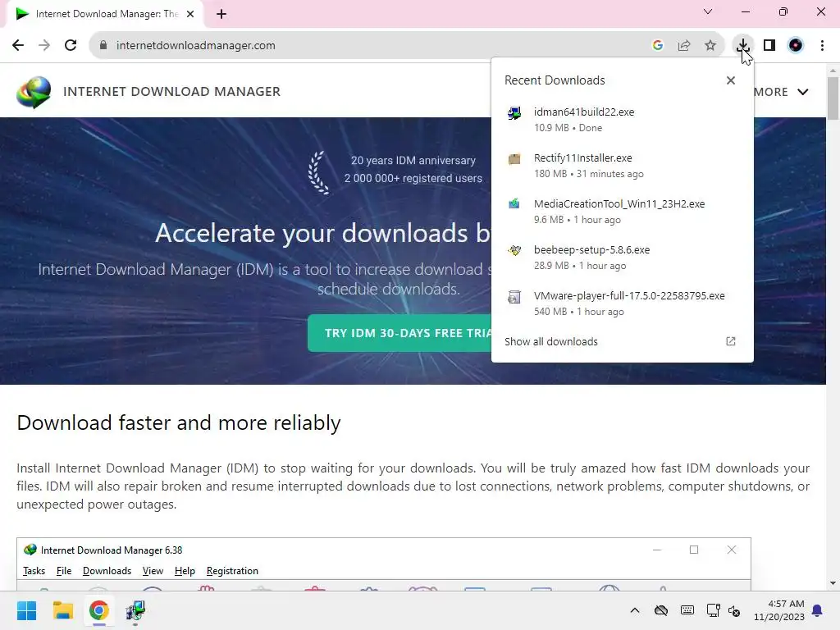Click the Rectify11Installer.exe file icon
Viewport: 840px width, 630px height.
coord(514,159)
